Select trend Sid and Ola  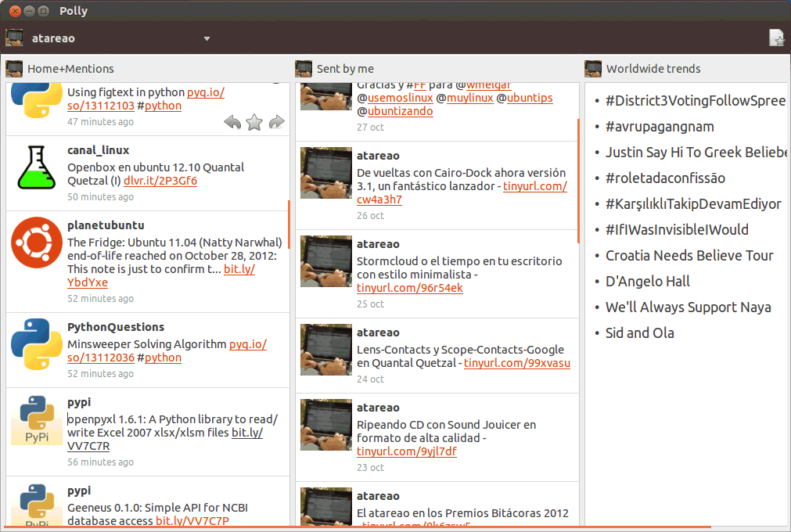tap(640, 332)
